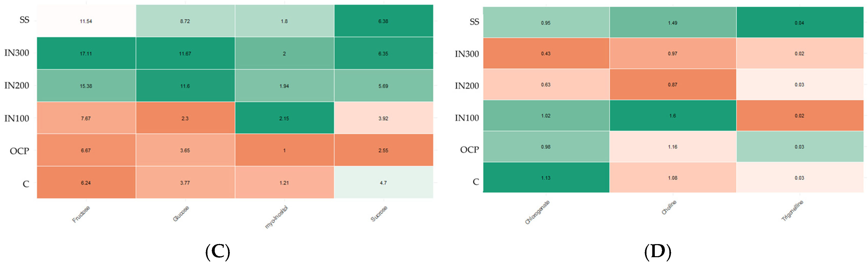Pick the Chlorogenate cell showing 0.43

[x=546, y=53]
